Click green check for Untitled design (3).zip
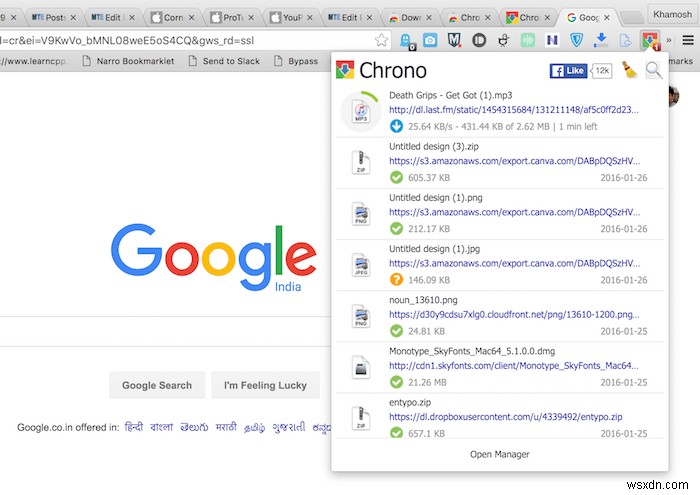The image size is (700, 495). click(x=396, y=178)
